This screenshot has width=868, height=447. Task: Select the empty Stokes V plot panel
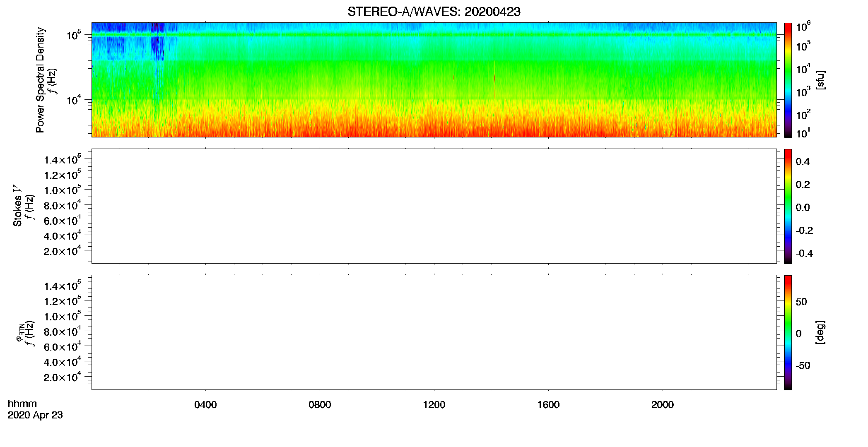[434, 206]
